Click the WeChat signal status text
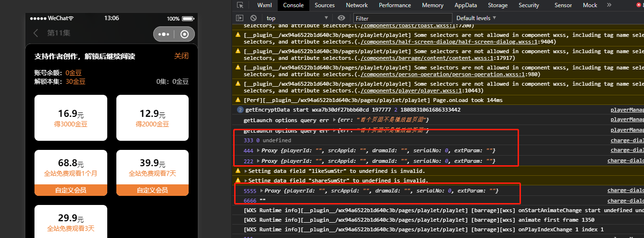This screenshot has width=644, height=238. (x=52, y=18)
